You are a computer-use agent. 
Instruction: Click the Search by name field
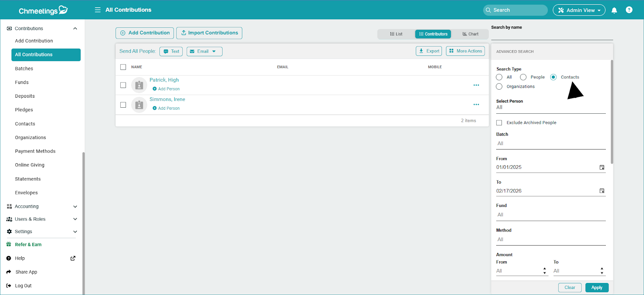(x=551, y=35)
